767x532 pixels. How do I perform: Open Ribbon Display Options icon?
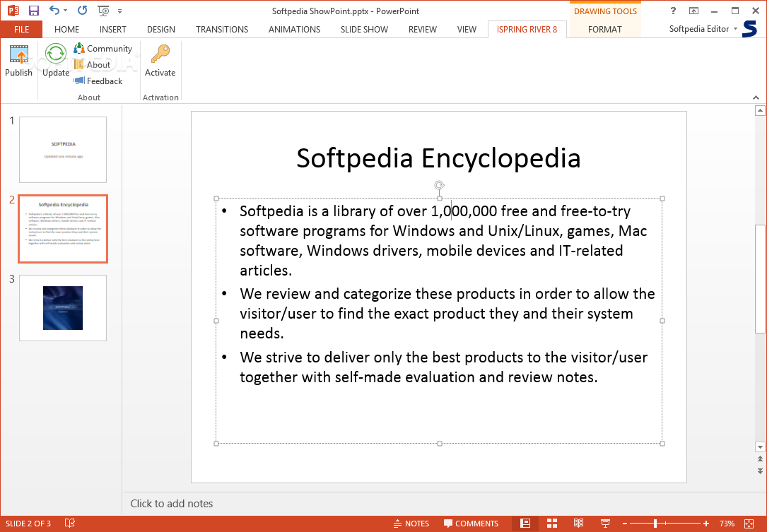pos(693,11)
